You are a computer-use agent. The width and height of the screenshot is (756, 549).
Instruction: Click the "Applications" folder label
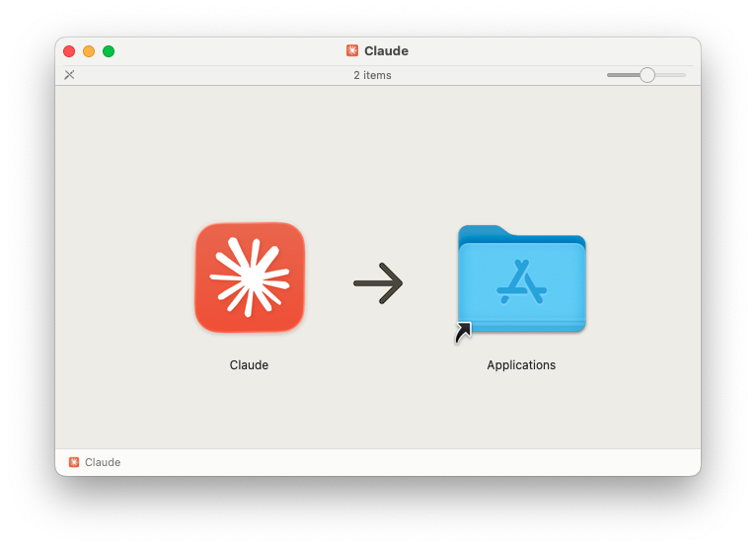[521, 364]
